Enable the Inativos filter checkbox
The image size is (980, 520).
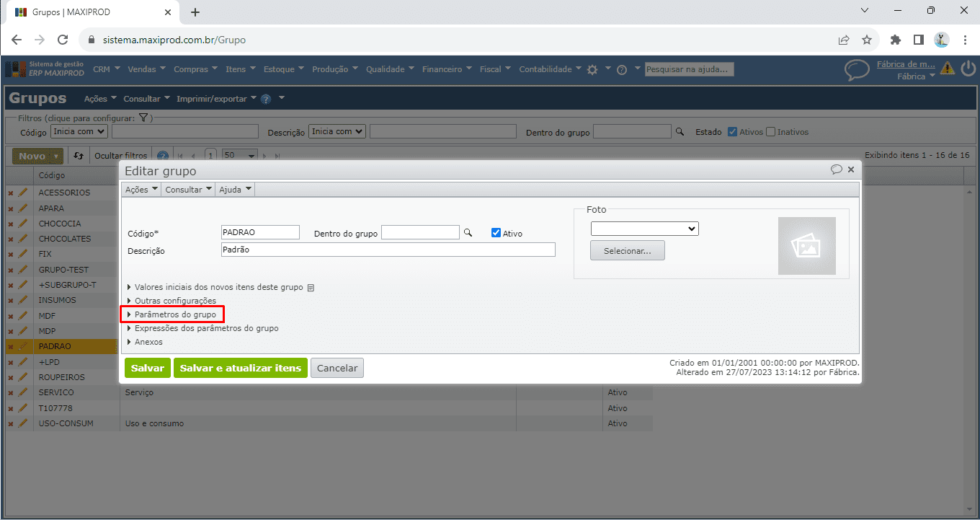click(770, 132)
